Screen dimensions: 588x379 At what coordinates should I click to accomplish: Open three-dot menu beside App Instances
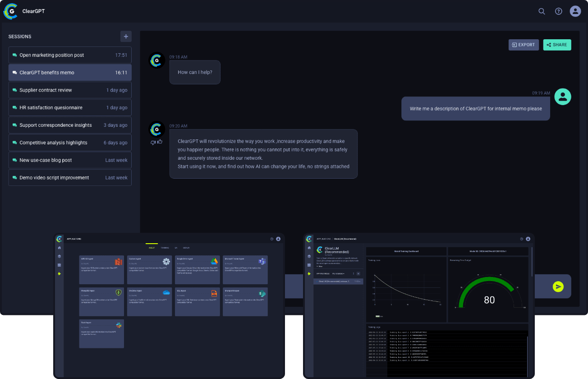click(x=353, y=273)
